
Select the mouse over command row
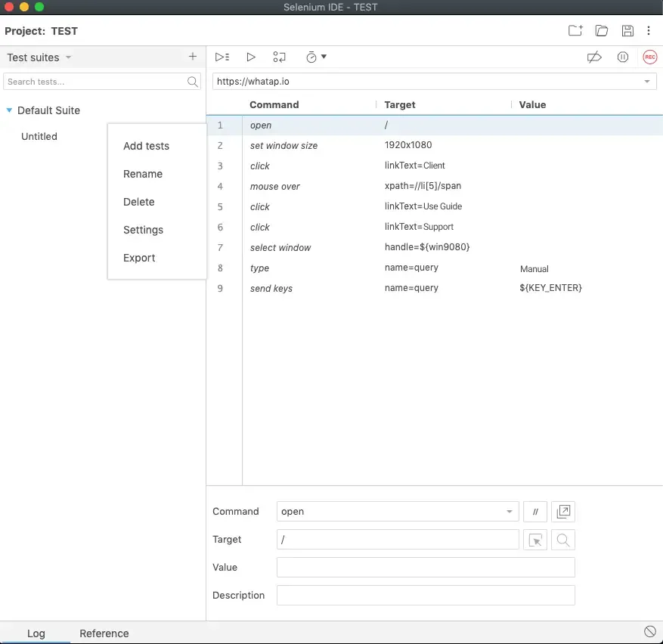(x=434, y=186)
